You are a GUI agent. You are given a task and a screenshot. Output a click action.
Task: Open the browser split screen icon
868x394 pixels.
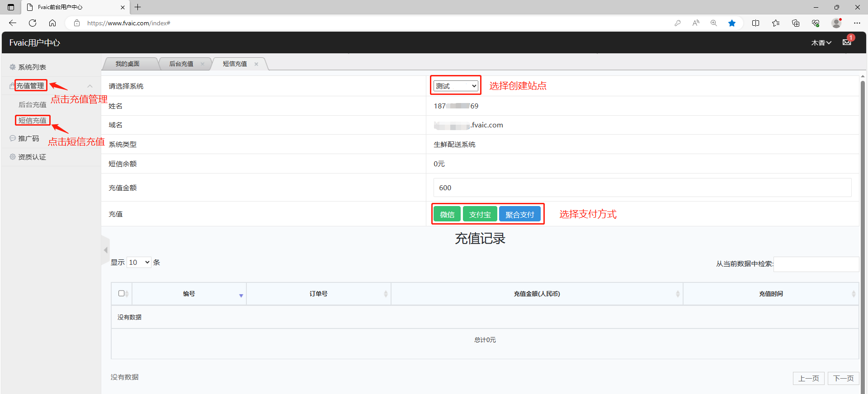tap(755, 23)
